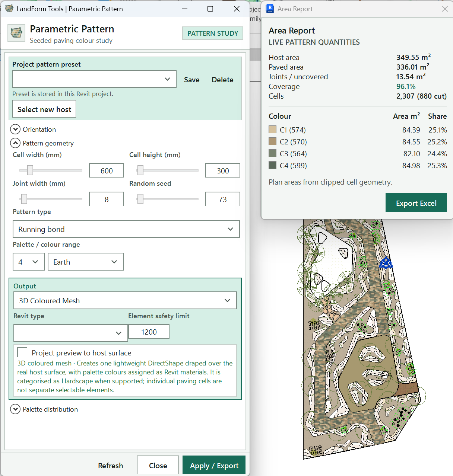The image size is (453, 476).
Task: Click the C1 colour swatch
Action: point(273,130)
